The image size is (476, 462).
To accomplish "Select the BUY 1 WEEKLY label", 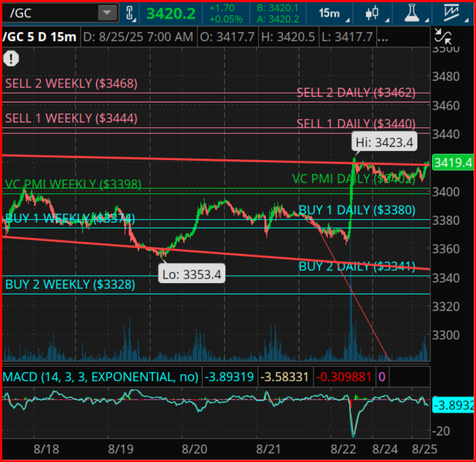I will pos(70,218).
